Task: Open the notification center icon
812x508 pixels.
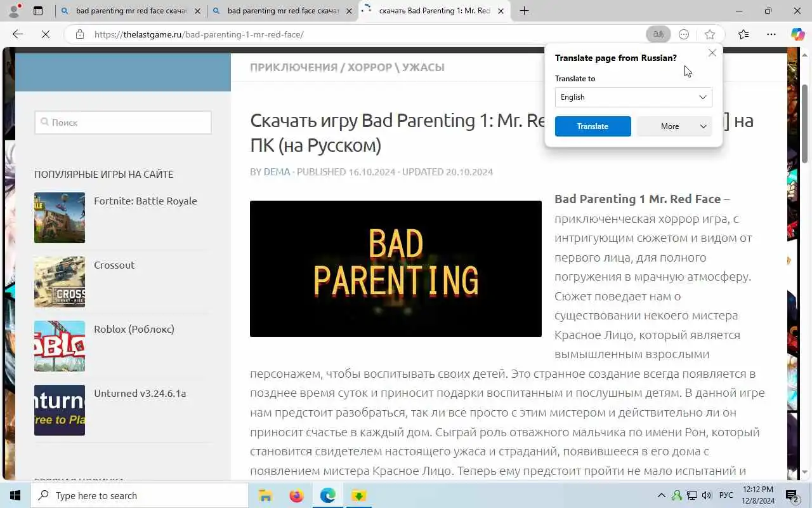Action: pos(792,495)
